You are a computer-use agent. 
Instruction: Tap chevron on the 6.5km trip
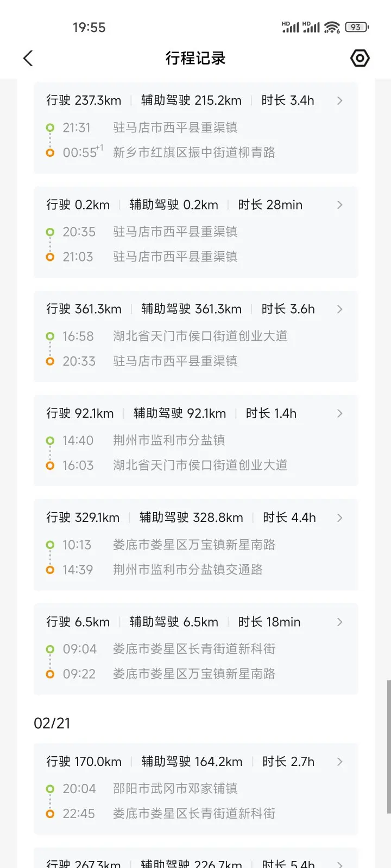339,622
